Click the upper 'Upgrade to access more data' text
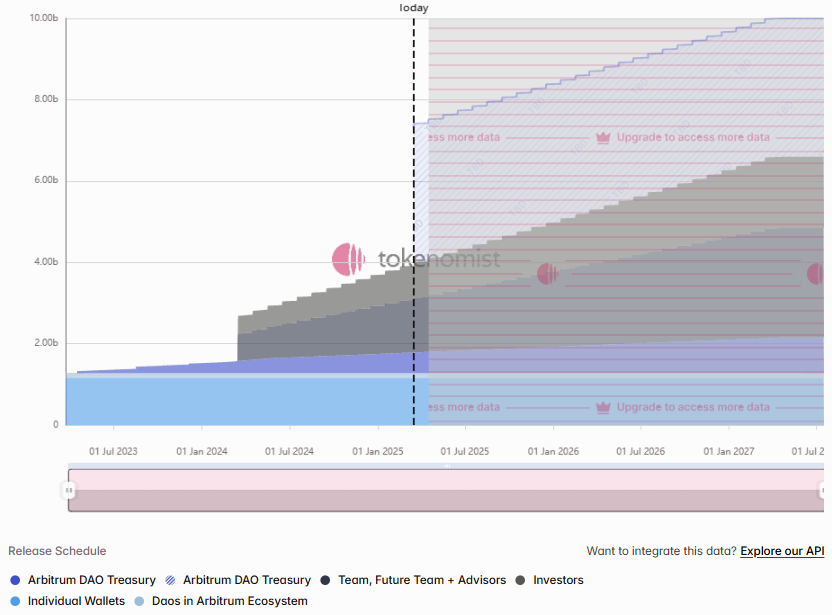The image size is (832, 615). click(693, 137)
